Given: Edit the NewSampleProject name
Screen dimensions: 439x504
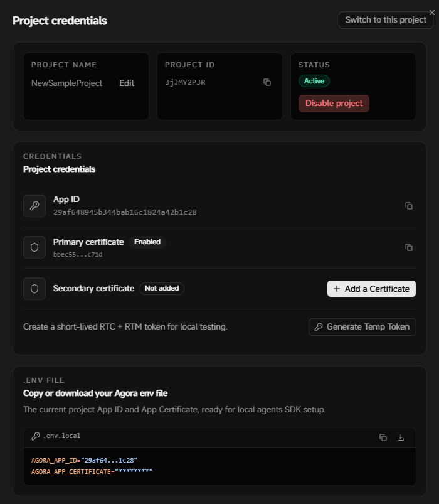Looking at the screenshot, I should point(127,83).
